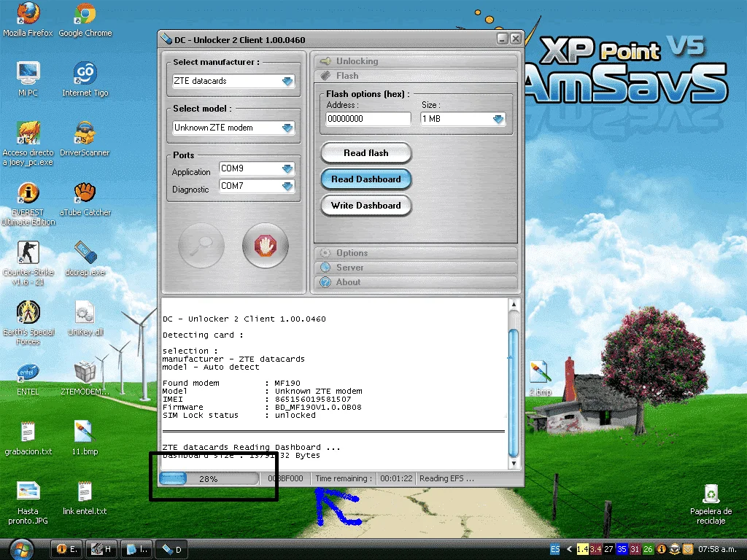Viewport: 747px width, 560px height.
Task: Open Earth's Special Forces icon
Action: (28, 323)
